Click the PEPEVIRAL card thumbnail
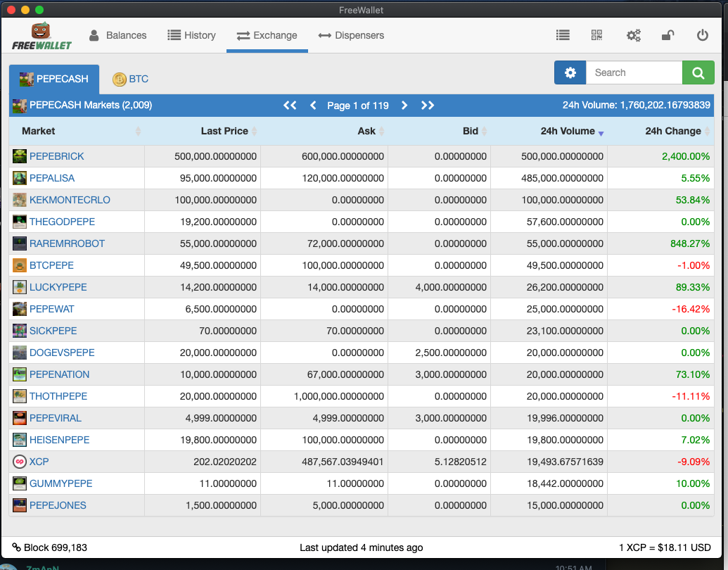 (x=20, y=418)
